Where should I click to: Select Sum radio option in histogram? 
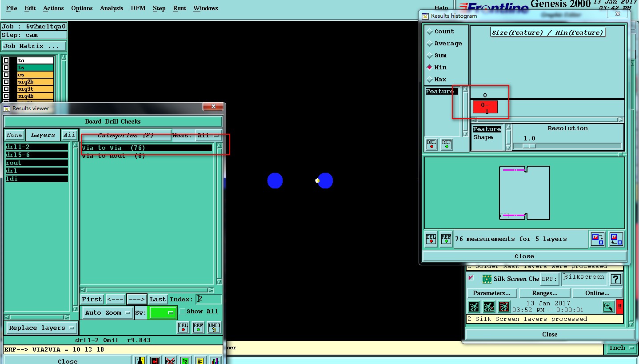tap(437, 56)
